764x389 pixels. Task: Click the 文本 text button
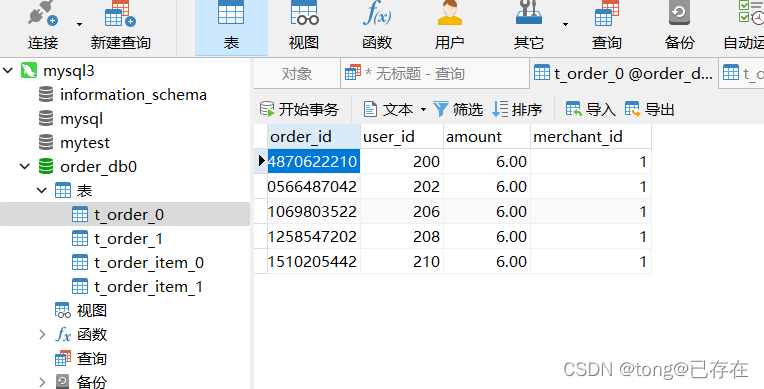click(x=389, y=110)
